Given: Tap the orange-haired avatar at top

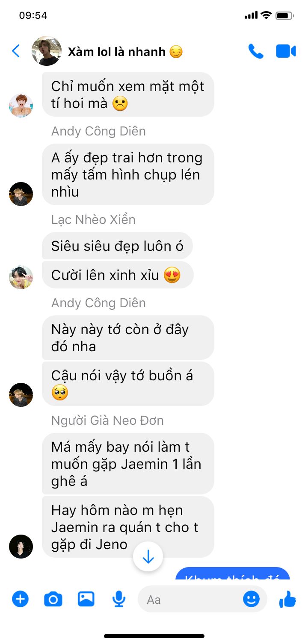Looking at the screenshot, I should coord(21,105).
